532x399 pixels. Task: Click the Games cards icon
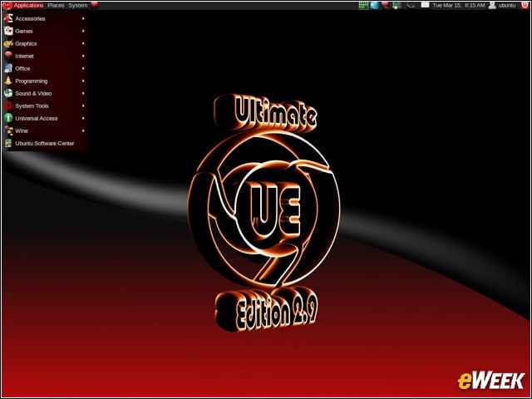8,31
